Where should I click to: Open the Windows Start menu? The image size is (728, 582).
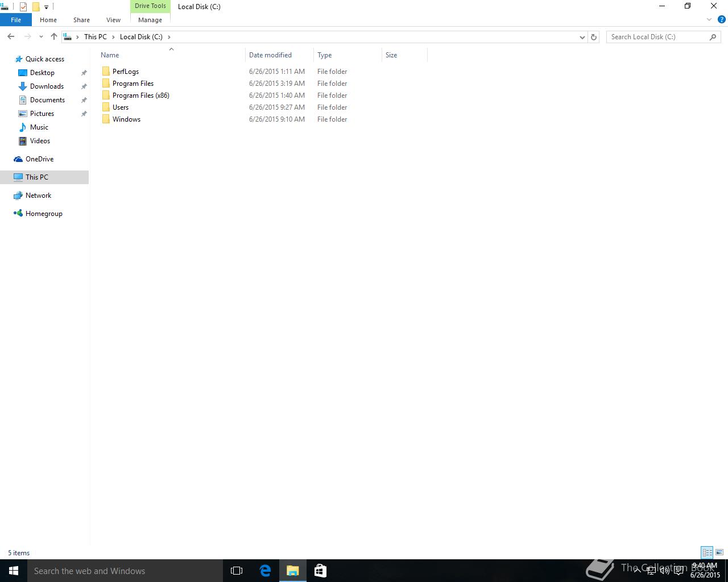click(x=14, y=571)
